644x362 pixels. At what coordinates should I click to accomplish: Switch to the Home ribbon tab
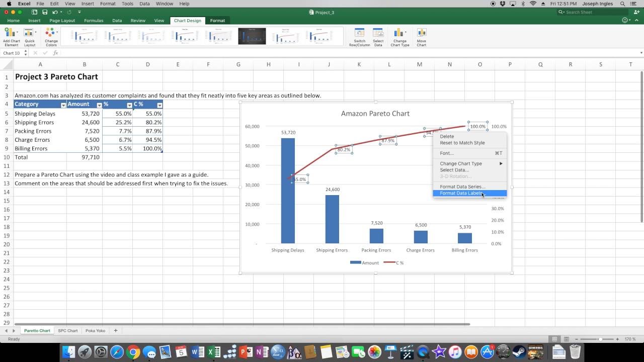[14, 21]
